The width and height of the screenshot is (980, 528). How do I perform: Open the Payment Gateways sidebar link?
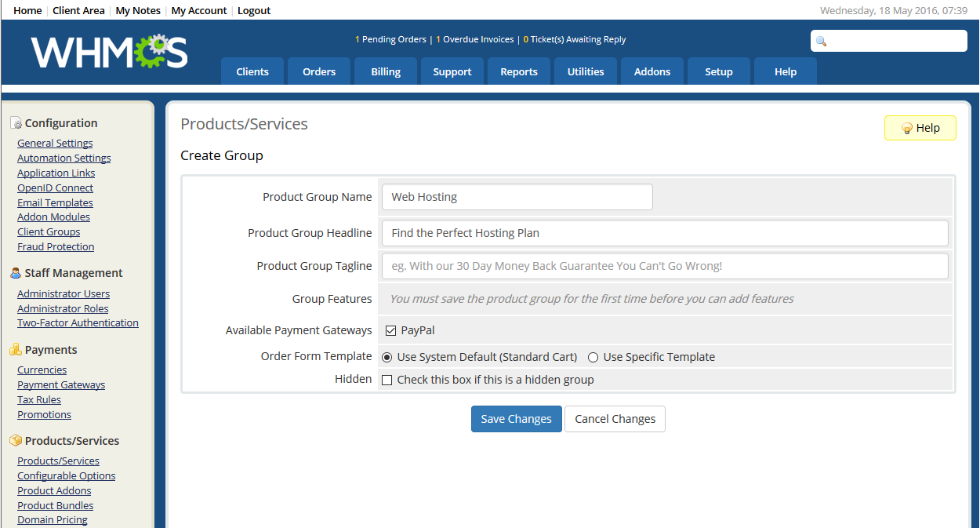(x=61, y=384)
